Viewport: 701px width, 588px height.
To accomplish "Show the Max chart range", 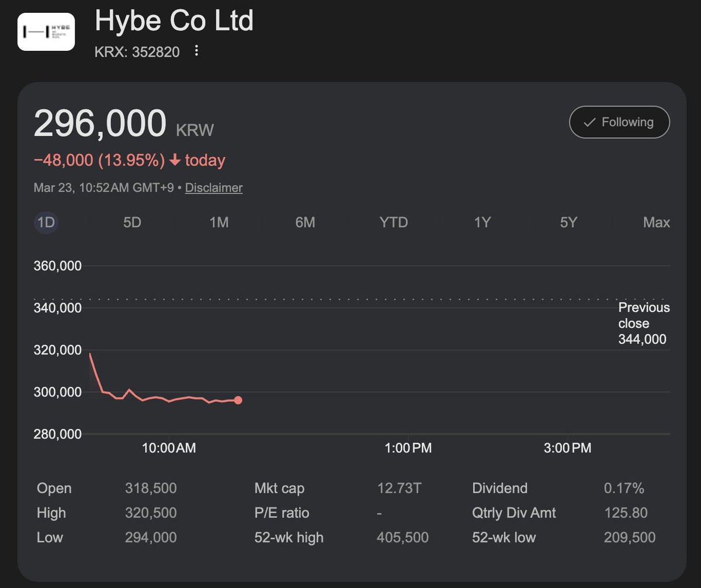I will point(656,222).
